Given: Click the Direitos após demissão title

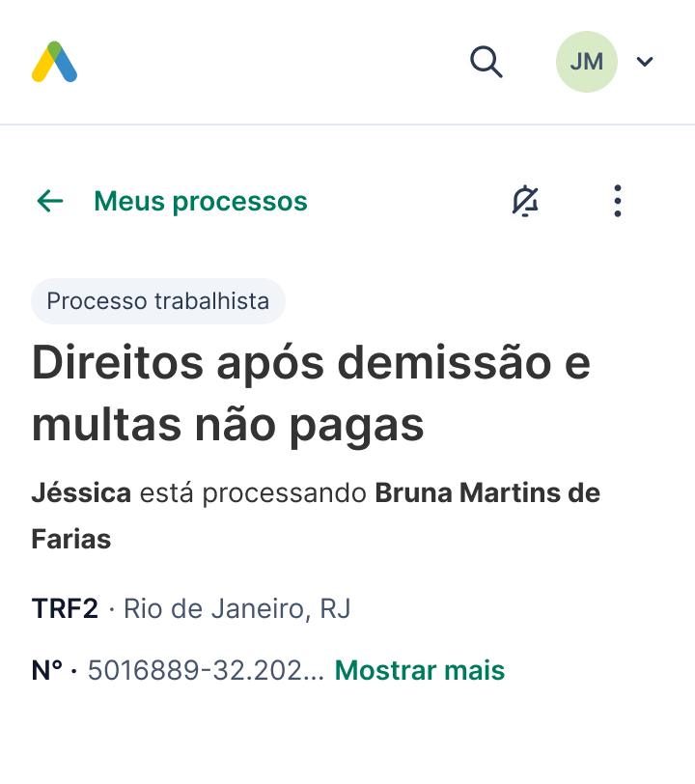Looking at the screenshot, I should point(311,363).
